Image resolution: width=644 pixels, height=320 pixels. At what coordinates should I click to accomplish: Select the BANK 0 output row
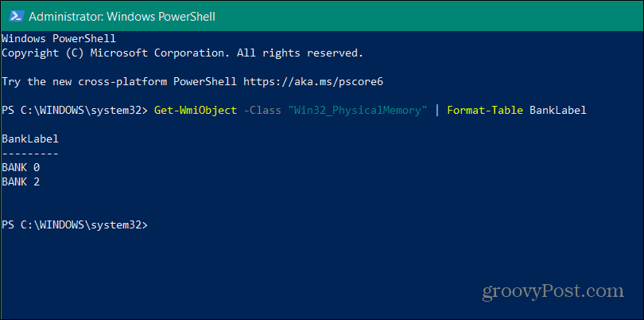pos(21,168)
